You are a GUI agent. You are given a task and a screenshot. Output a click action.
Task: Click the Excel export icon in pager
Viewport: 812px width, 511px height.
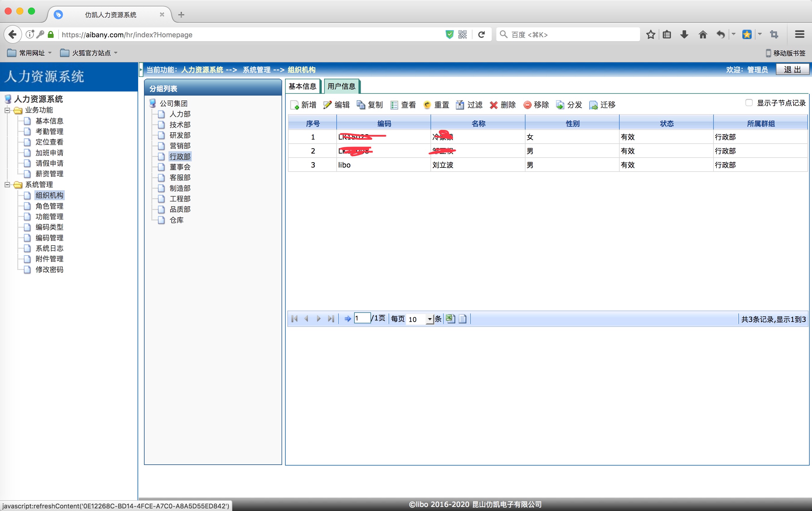(450, 319)
